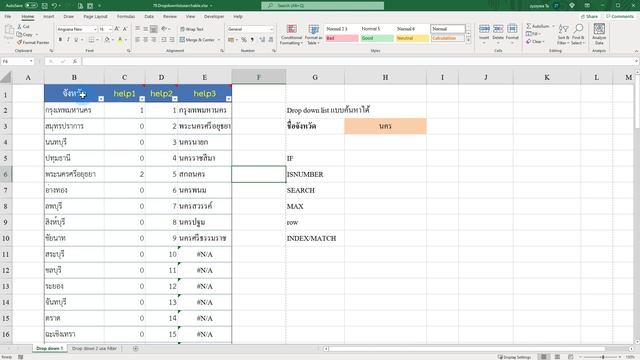Open Find & Select menu

578,34
